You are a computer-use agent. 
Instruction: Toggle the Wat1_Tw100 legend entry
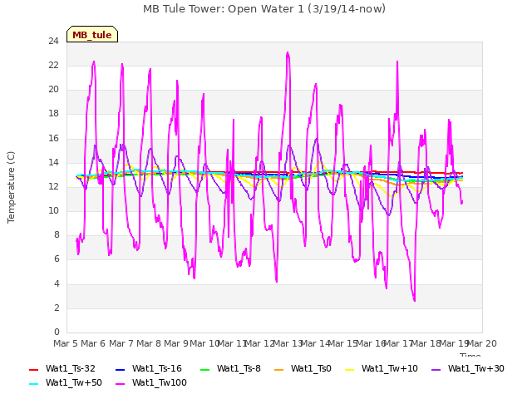tap(151, 382)
